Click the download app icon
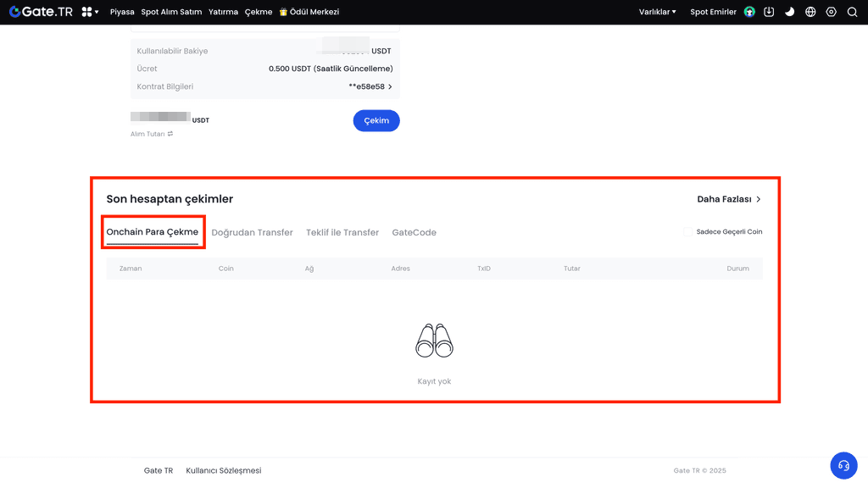 pos(769,12)
